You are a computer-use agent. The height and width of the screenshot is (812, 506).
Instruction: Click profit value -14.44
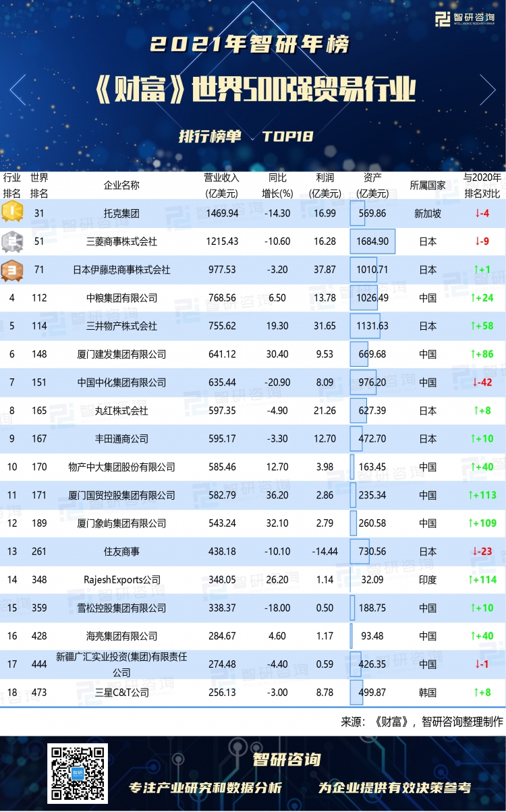click(325, 552)
